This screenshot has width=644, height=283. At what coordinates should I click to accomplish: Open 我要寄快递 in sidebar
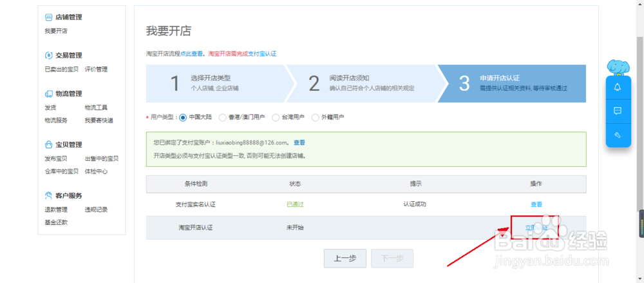tap(99, 120)
